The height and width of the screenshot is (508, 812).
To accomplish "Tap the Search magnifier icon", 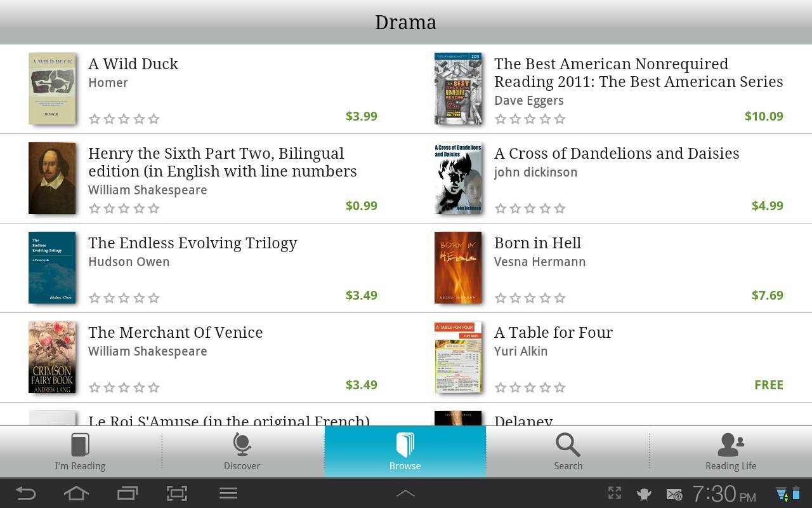I will point(568,444).
